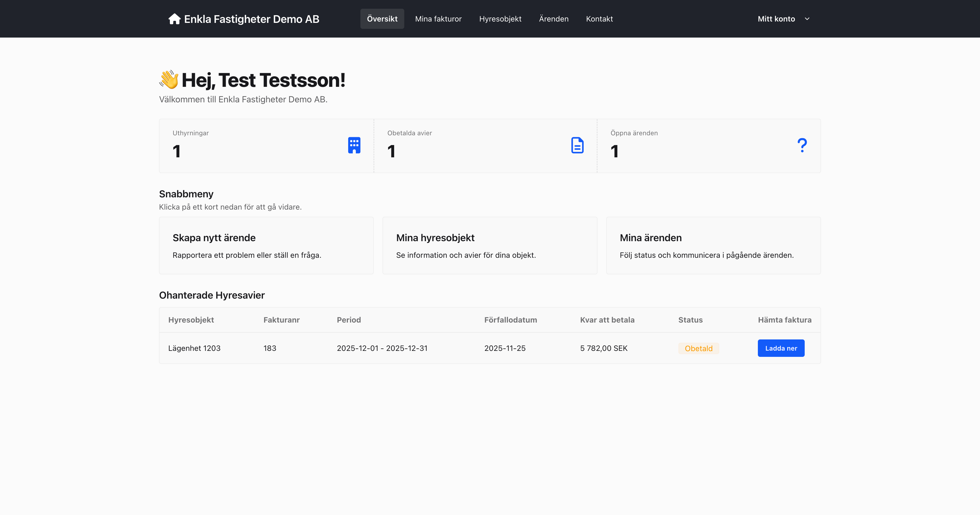Viewport: 980px width, 515px height.
Task: Expand the Mitt konto chevron arrow
Action: 807,19
